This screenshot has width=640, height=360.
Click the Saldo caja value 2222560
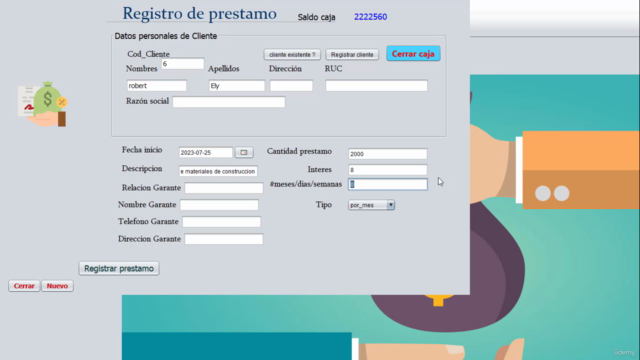(371, 17)
